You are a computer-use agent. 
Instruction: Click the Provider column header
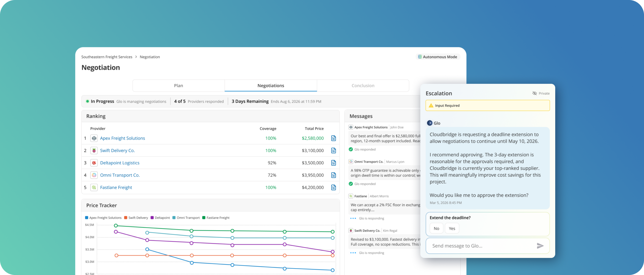point(98,129)
